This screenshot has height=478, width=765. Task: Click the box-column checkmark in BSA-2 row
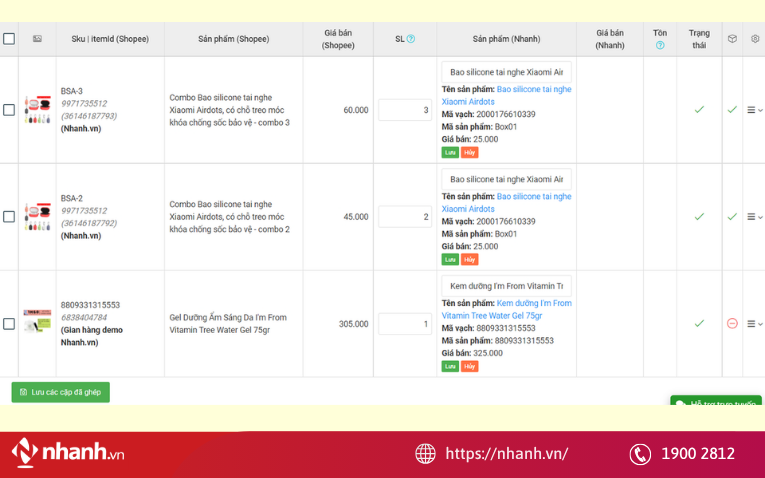(732, 217)
